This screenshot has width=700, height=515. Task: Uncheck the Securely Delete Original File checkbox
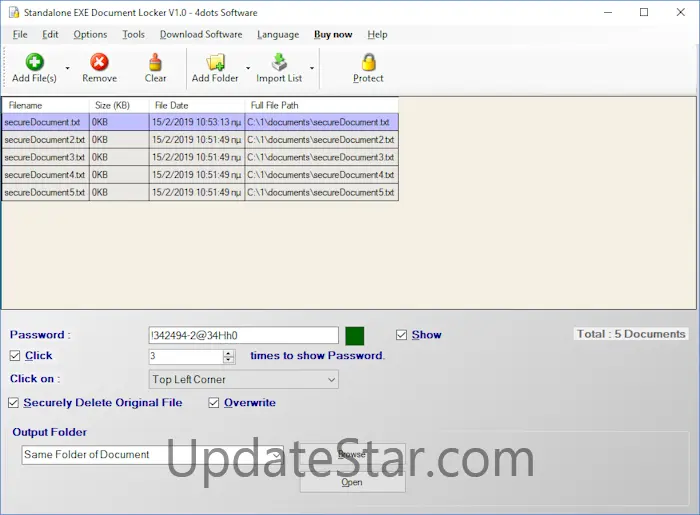click(x=14, y=403)
